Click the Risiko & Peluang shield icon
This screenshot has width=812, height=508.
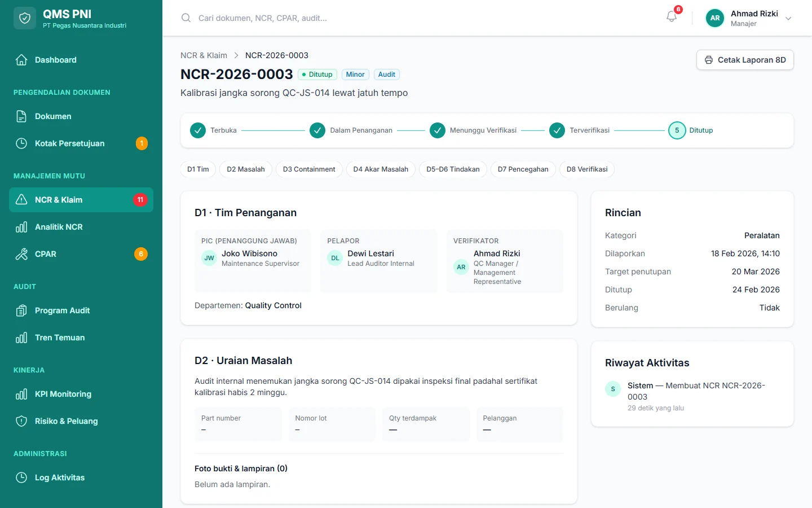(21, 421)
